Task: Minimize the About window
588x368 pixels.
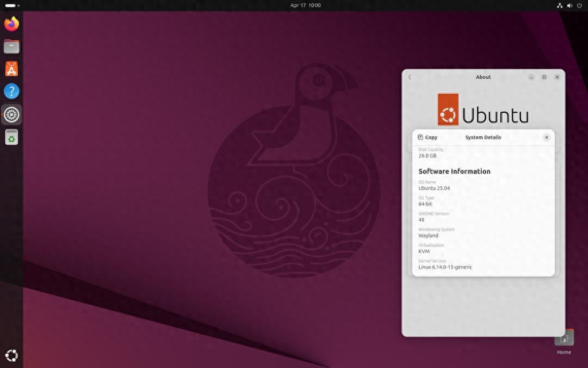Action: pyautogui.click(x=532, y=77)
